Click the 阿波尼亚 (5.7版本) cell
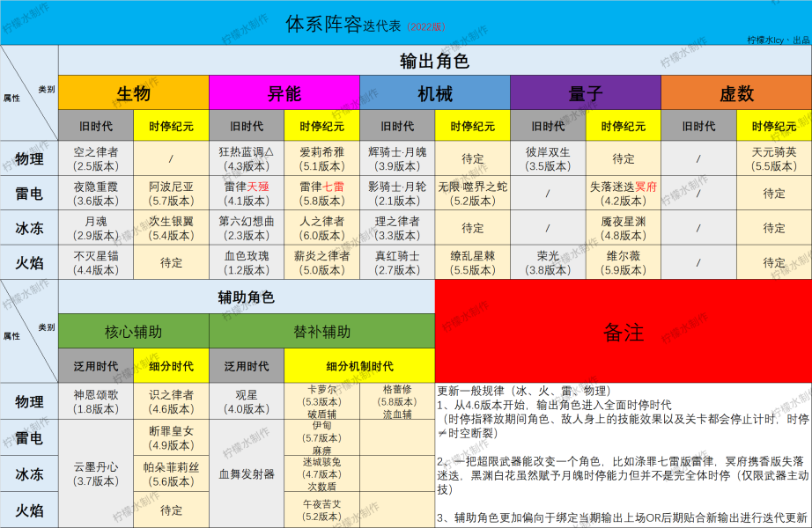 pos(172,193)
